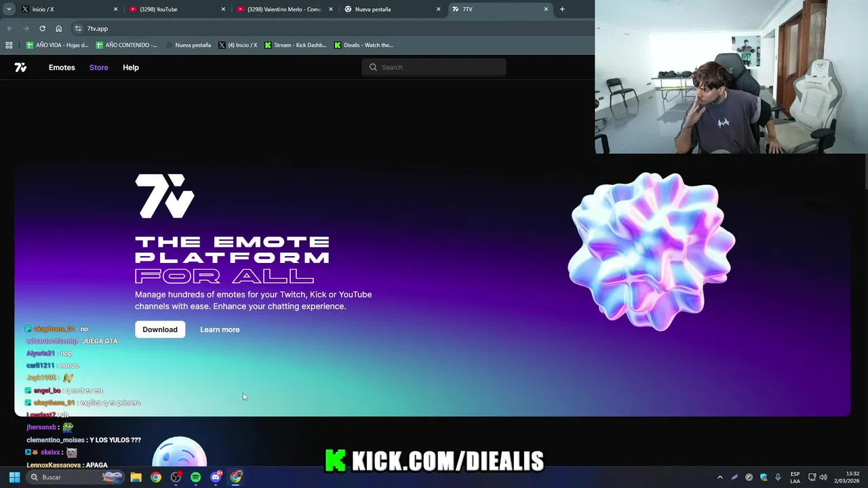Click the 7tv.app address bar URL
Viewport: 868px width, 488px height.
[98, 28]
